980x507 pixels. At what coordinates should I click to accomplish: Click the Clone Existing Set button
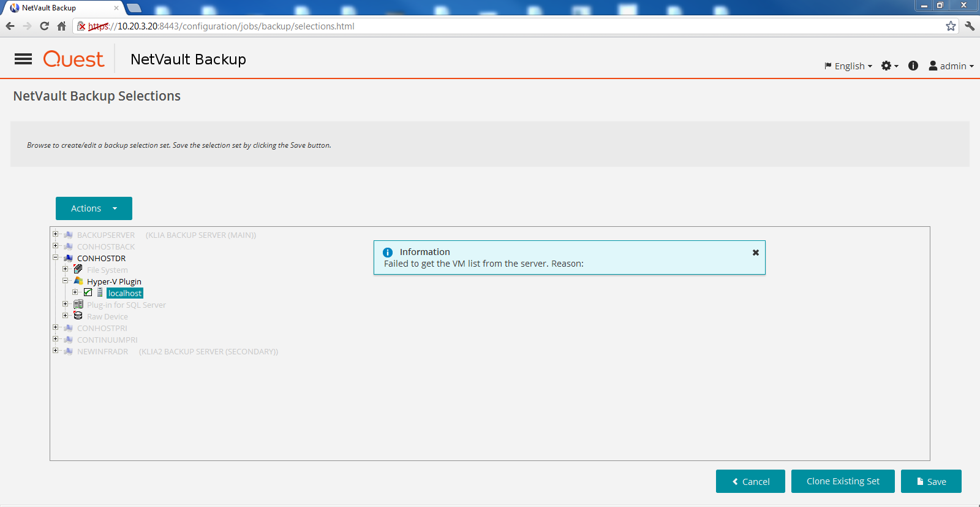coord(843,481)
